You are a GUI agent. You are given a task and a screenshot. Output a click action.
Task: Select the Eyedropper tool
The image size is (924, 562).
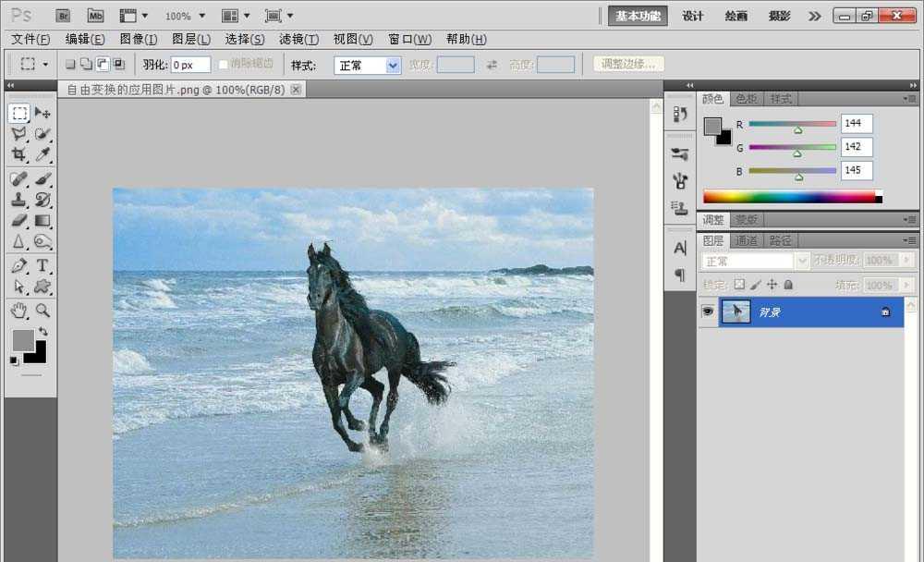(x=43, y=155)
